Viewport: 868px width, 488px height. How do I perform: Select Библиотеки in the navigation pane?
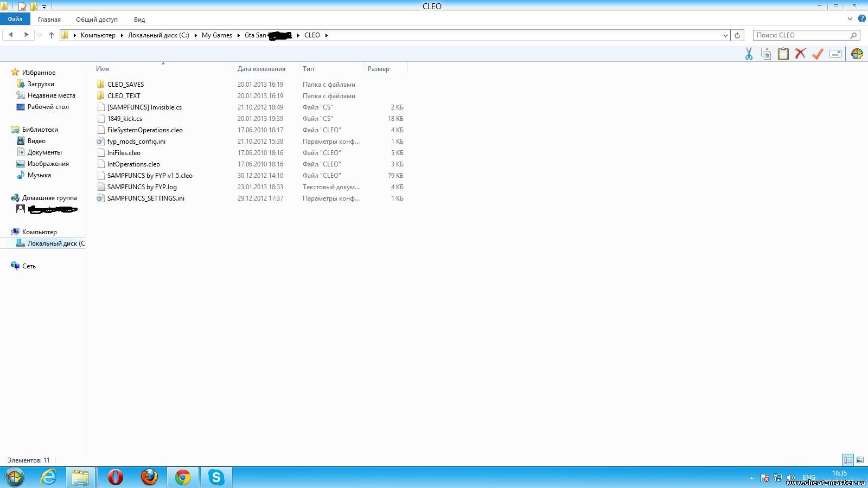point(40,130)
